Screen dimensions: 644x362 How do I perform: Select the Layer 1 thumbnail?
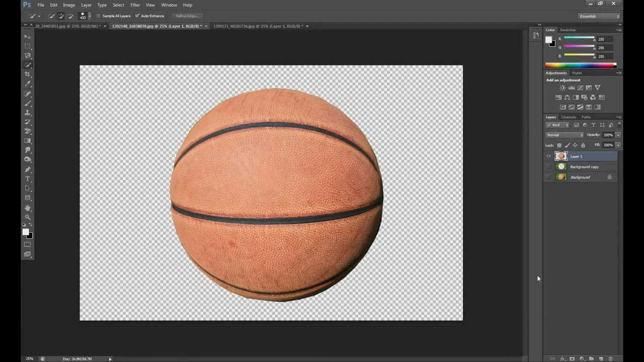click(560, 156)
